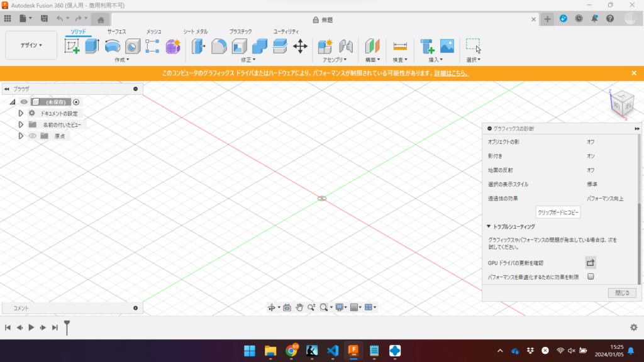
Task: Switch to the サーフェス tab
Action: pyautogui.click(x=116, y=31)
